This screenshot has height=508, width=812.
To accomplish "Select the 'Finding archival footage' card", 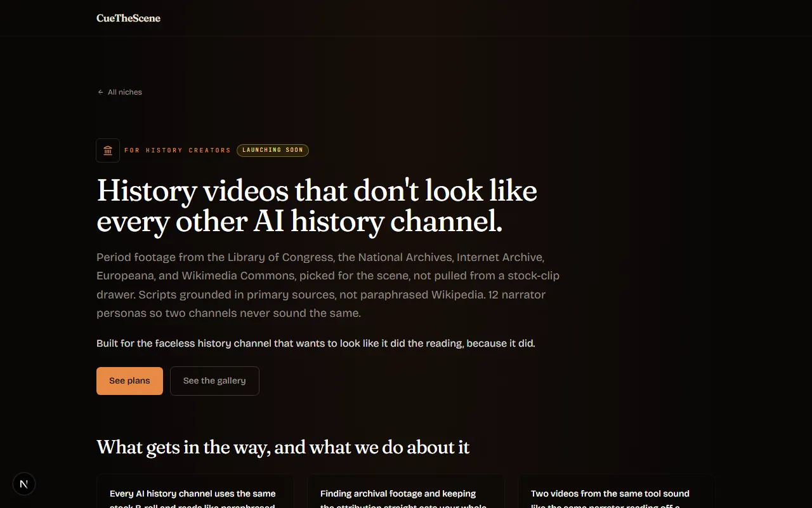I will click(406, 491).
